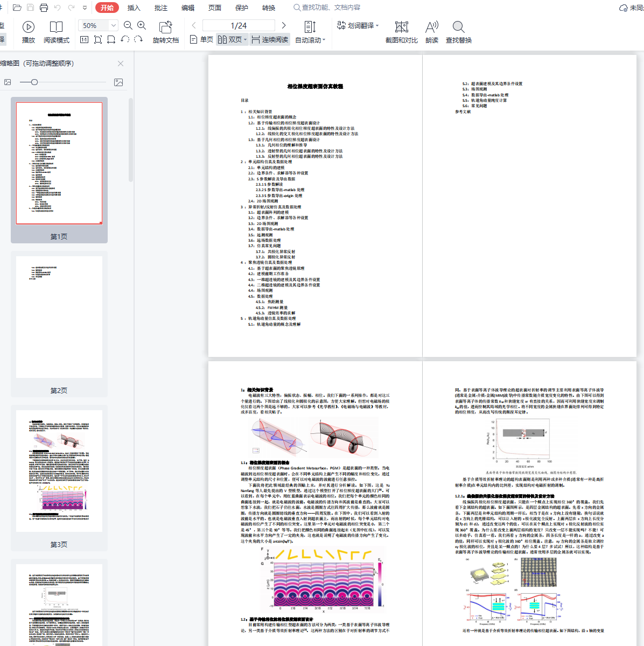Switch to 单页 single page view
Screen dimensions: 644x646
coord(201,39)
